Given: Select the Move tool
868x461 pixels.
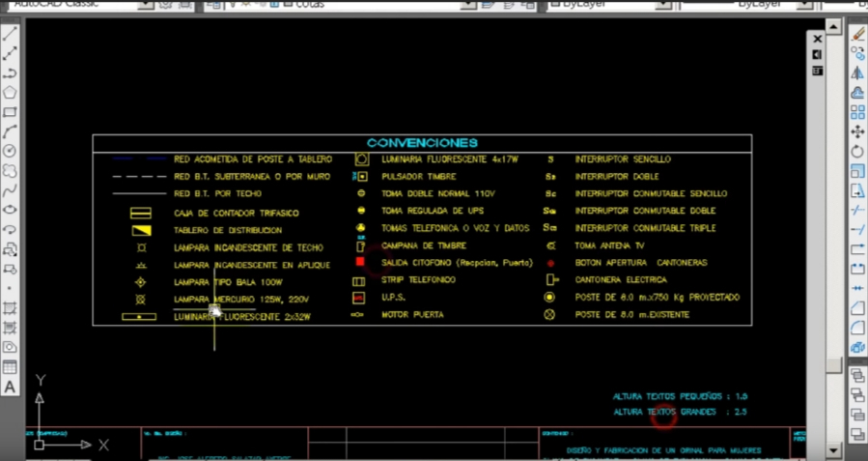Looking at the screenshot, I should pos(857,131).
